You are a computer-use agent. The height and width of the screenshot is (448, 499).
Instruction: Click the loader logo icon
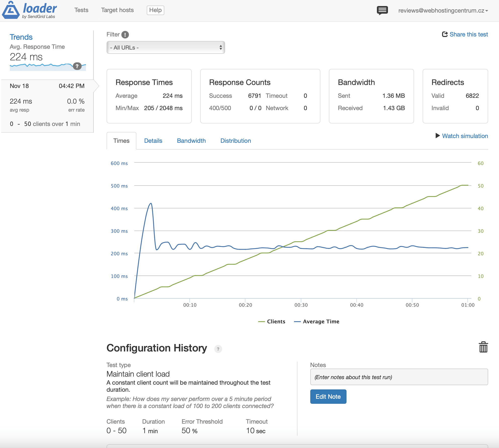[x=11, y=10]
